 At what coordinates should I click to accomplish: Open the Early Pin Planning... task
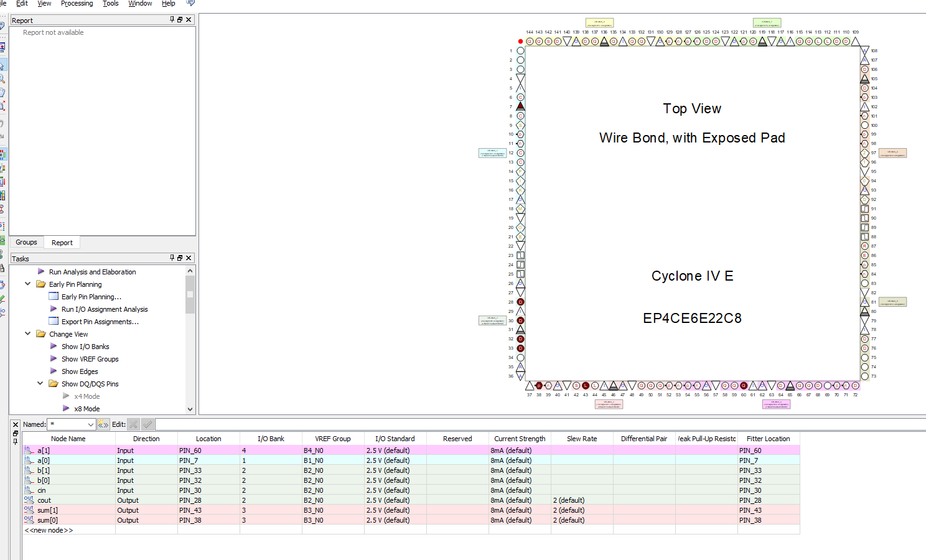(91, 297)
